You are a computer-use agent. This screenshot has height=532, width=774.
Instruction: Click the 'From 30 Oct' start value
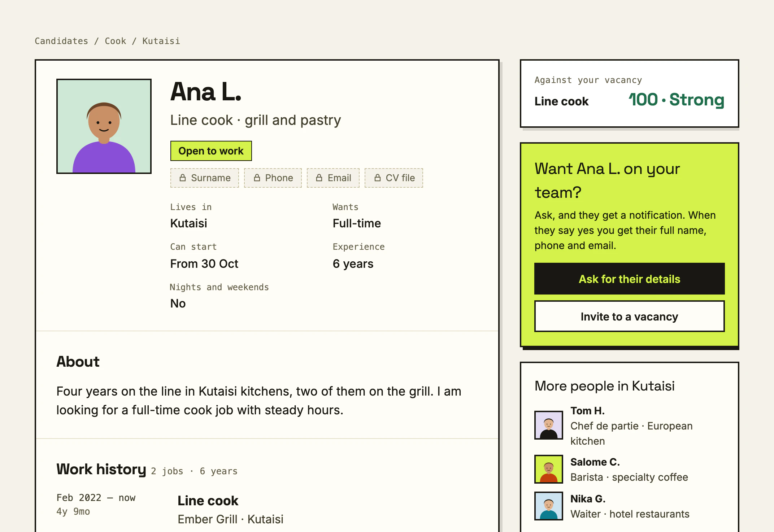[204, 264]
